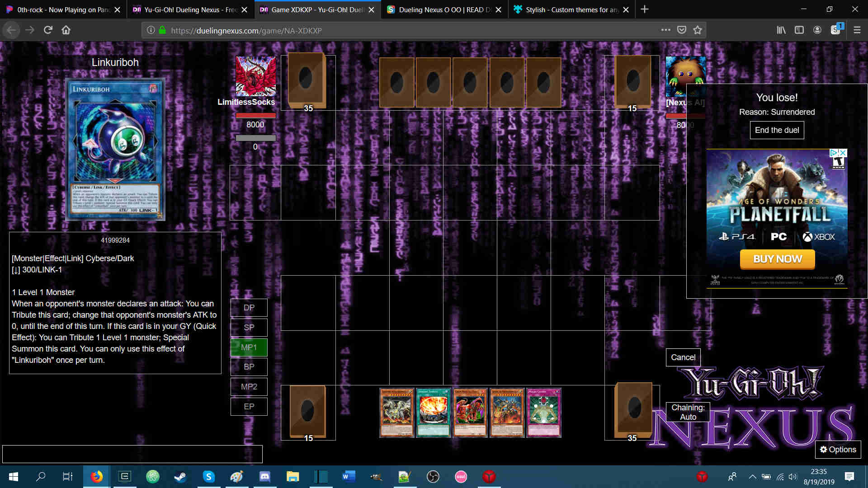The height and width of the screenshot is (488, 868).
Task: Click the first card in your hand
Action: (396, 413)
